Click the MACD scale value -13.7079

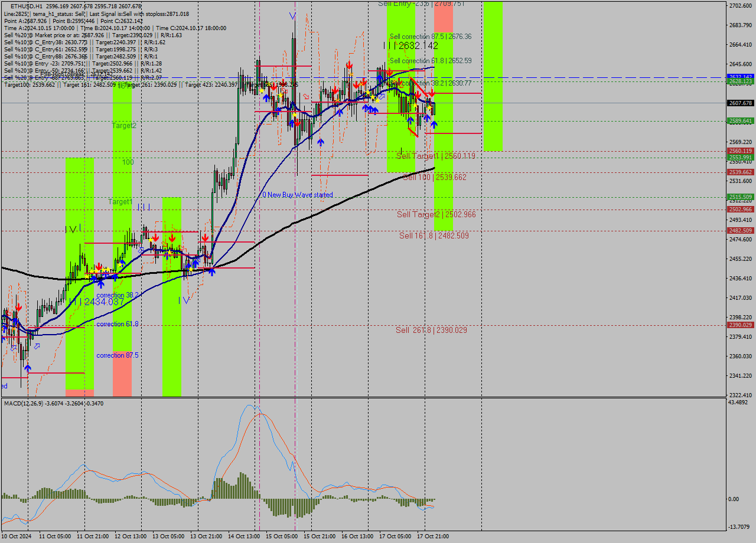coord(739,526)
